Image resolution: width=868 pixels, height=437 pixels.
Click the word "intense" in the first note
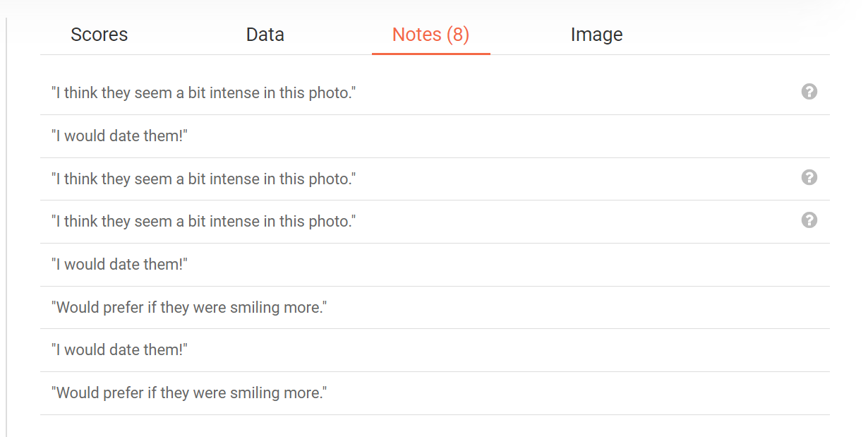[x=234, y=93]
